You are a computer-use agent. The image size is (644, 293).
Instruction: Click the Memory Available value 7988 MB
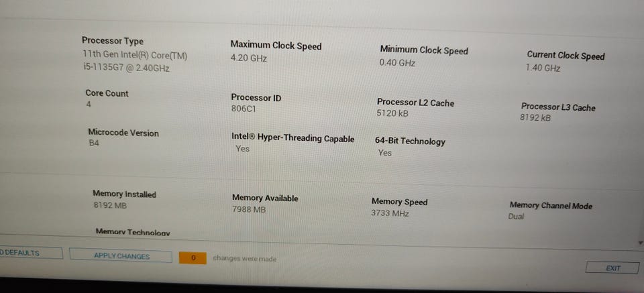(249, 210)
